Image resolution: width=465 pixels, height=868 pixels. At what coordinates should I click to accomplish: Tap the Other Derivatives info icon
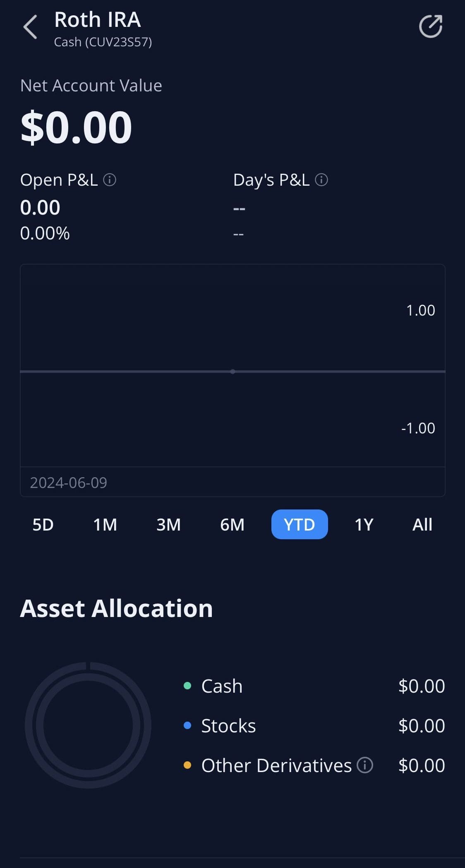click(x=365, y=765)
